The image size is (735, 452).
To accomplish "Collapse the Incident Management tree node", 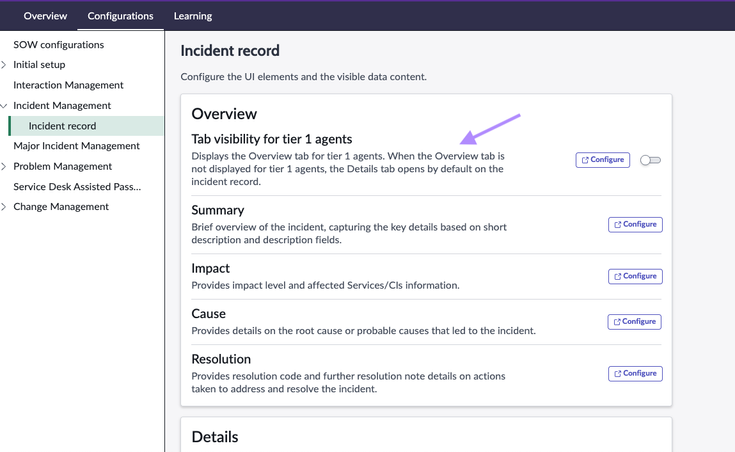I will point(4,106).
